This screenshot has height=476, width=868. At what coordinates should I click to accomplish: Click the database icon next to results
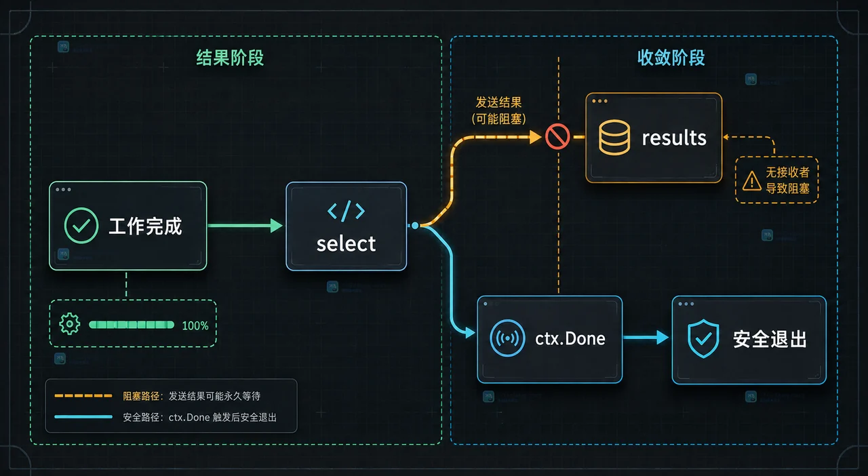point(615,138)
